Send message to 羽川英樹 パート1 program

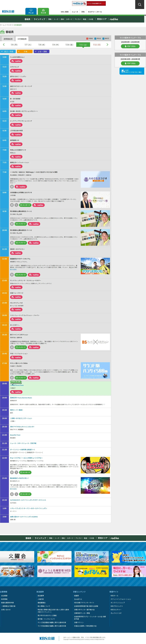click(x=21, y=224)
